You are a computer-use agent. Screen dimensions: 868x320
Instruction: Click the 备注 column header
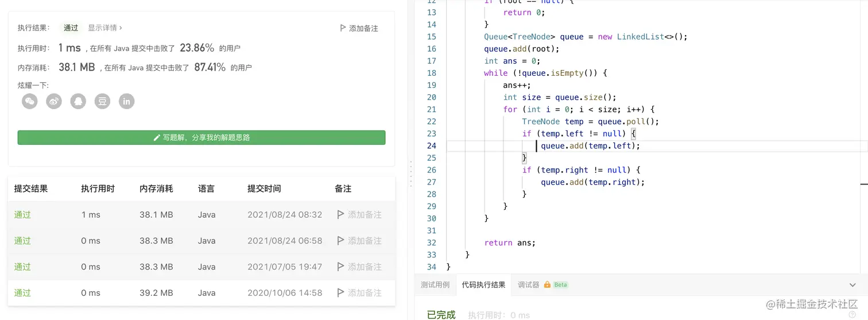coord(343,188)
